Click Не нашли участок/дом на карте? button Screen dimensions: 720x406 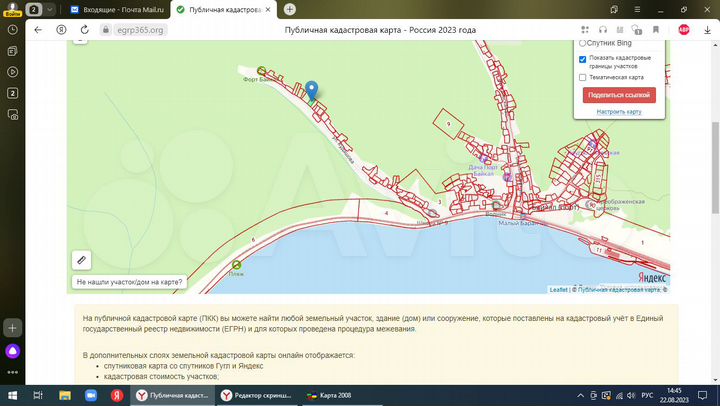tap(129, 282)
